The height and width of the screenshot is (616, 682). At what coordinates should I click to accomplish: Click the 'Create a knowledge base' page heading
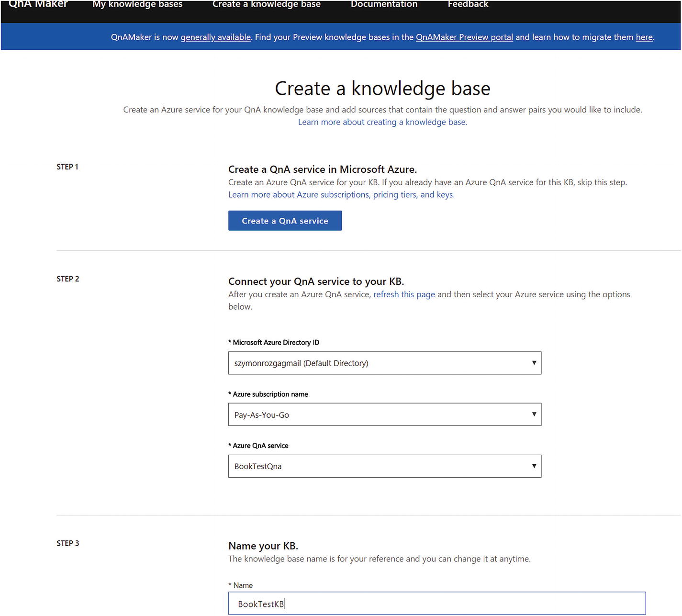(x=383, y=89)
